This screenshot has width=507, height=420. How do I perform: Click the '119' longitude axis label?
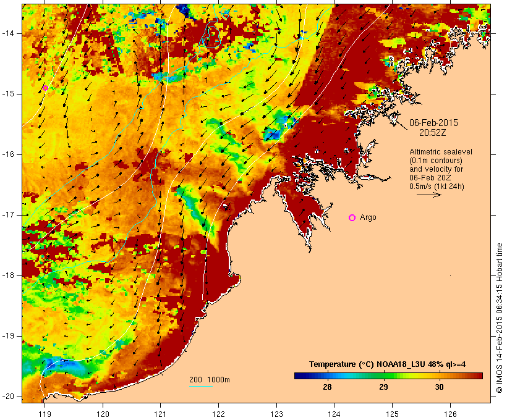45,414
